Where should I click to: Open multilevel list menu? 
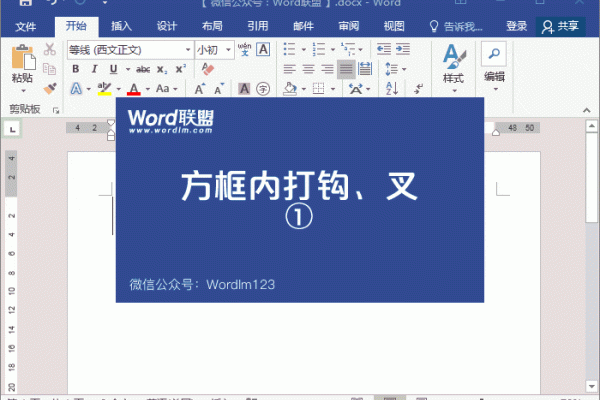351,49
